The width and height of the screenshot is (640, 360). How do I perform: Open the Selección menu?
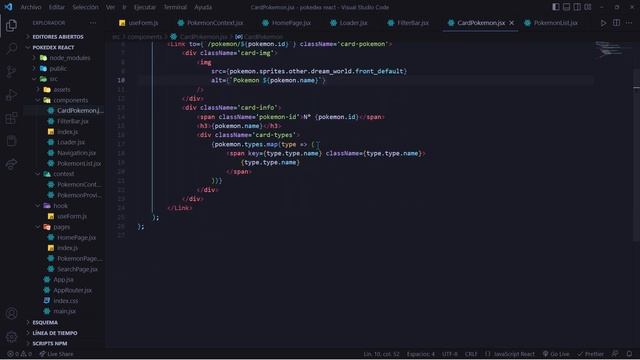[x=85, y=7]
